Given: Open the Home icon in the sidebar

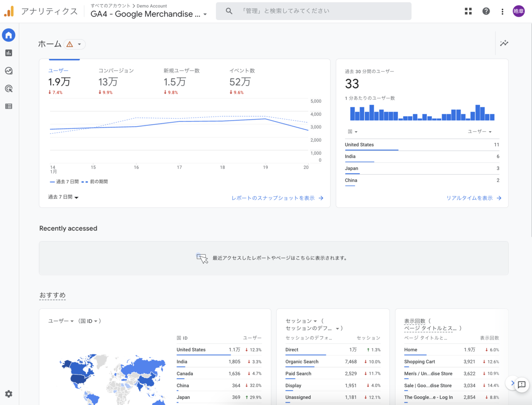Looking at the screenshot, I should coord(8,35).
